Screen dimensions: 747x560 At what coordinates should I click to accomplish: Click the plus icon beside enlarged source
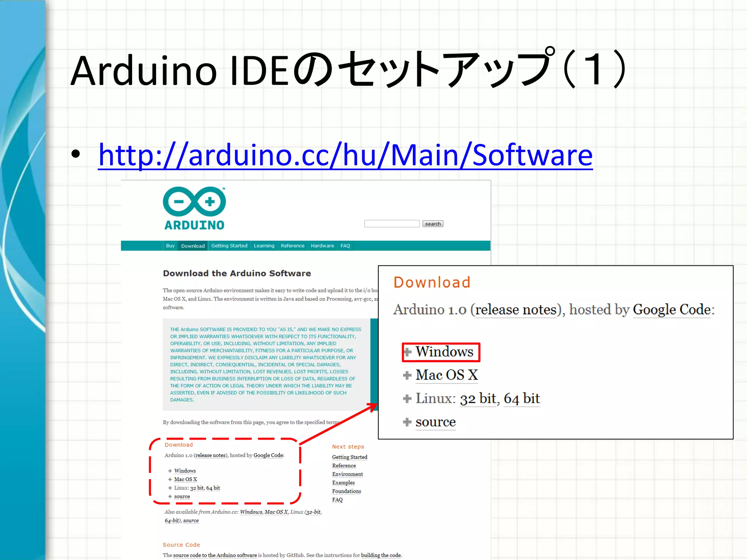pyautogui.click(x=407, y=422)
